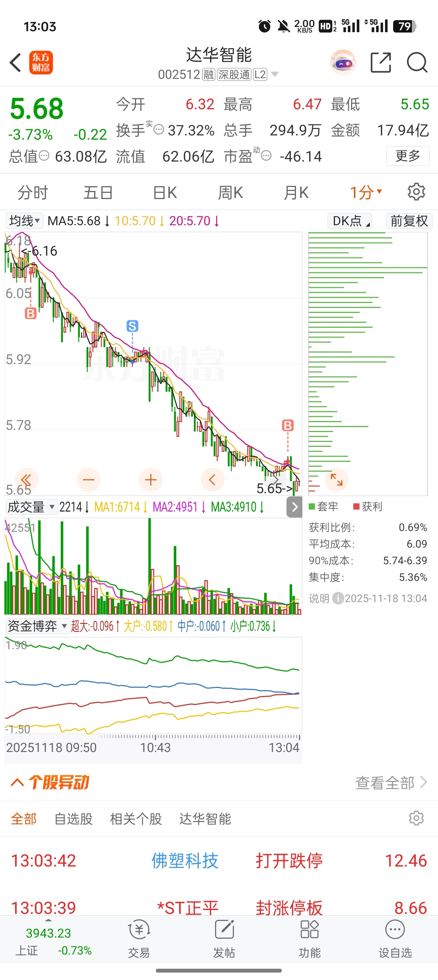This screenshot has height=980, width=438.
Task: Tap 集中度 value 5.36%
Action: pos(413,577)
